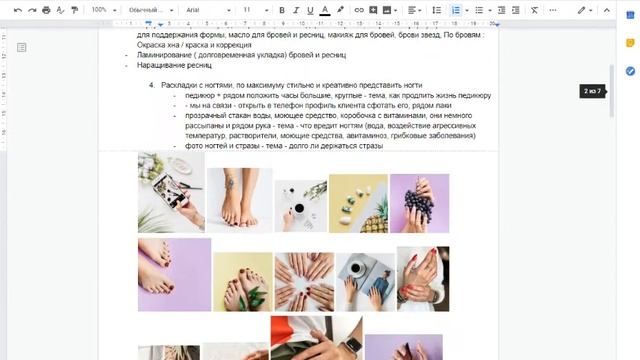Image resolution: width=640 pixels, height=360 pixels.
Task: Select the circle of hands image
Action: point(304,282)
